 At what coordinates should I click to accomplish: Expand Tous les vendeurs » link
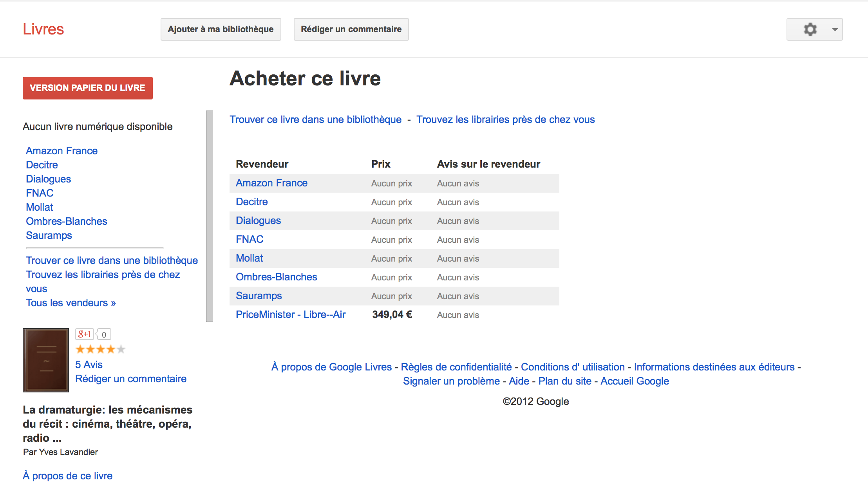pos(71,303)
